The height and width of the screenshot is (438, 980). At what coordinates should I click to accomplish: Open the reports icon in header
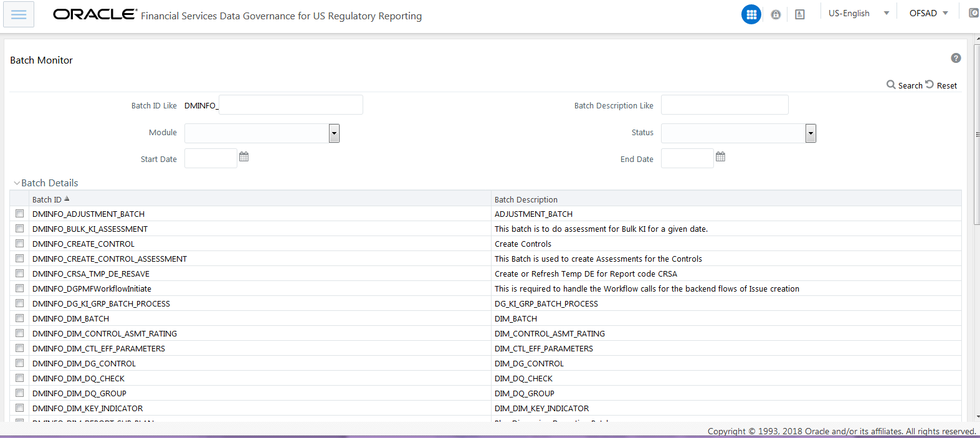800,14
